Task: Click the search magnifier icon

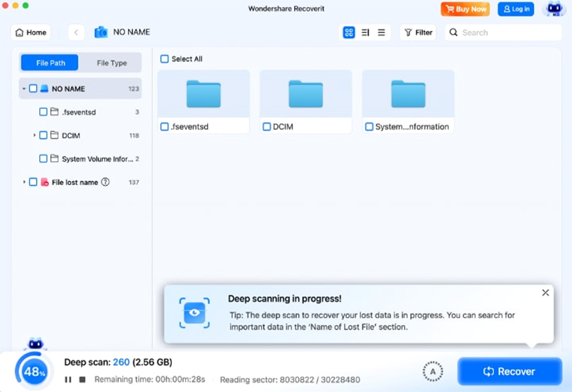Action: point(453,32)
